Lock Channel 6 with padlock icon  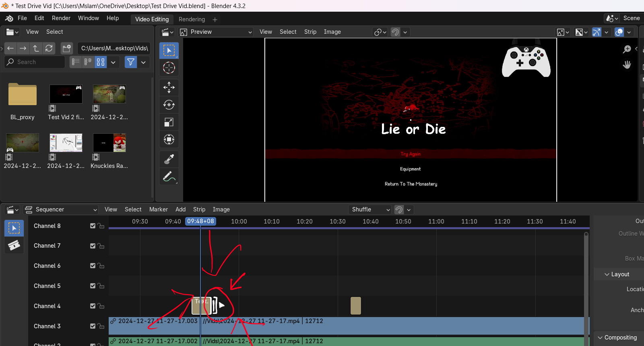click(x=101, y=266)
